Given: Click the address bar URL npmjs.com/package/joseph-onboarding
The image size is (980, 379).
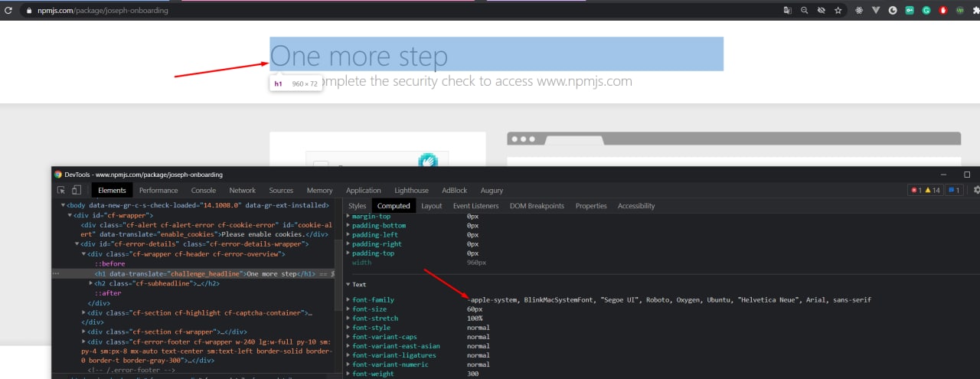Looking at the screenshot, I should pos(103,11).
